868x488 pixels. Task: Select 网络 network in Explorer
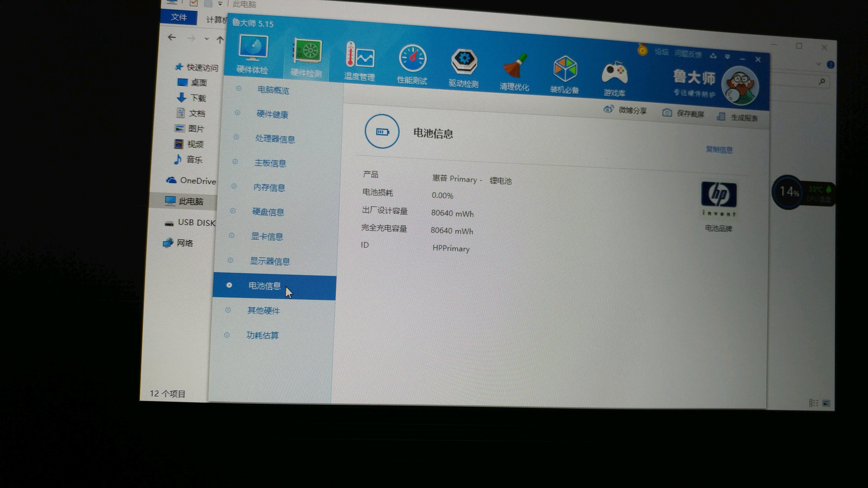[x=178, y=243]
